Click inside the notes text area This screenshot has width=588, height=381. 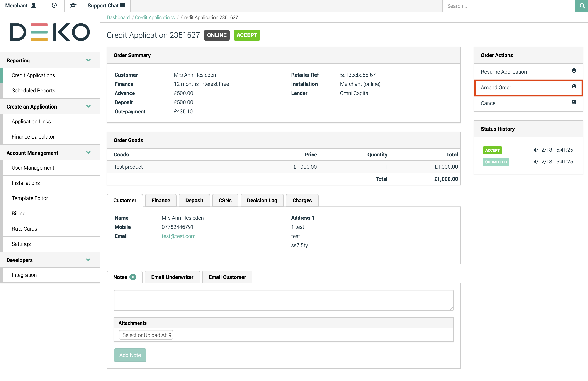pyautogui.click(x=283, y=300)
